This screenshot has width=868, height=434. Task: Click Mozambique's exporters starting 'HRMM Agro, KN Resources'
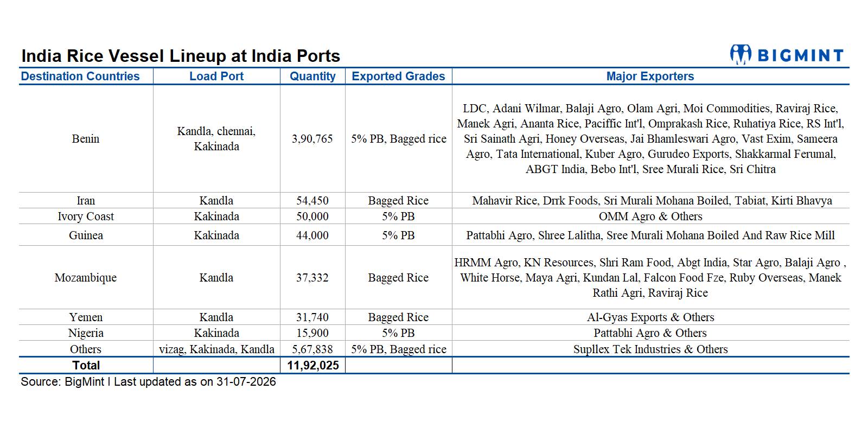[x=650, y=278]
